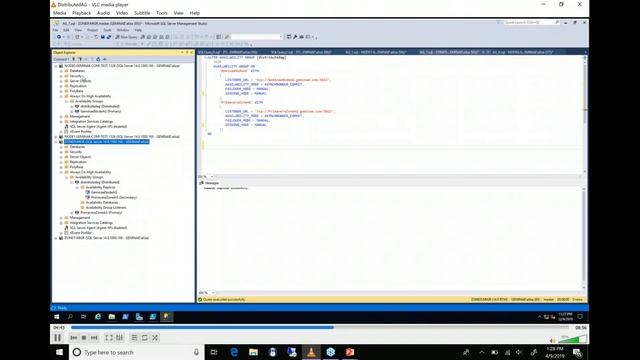Open the People icon in system tray
The image size is (640, 360).
[466, 352]
